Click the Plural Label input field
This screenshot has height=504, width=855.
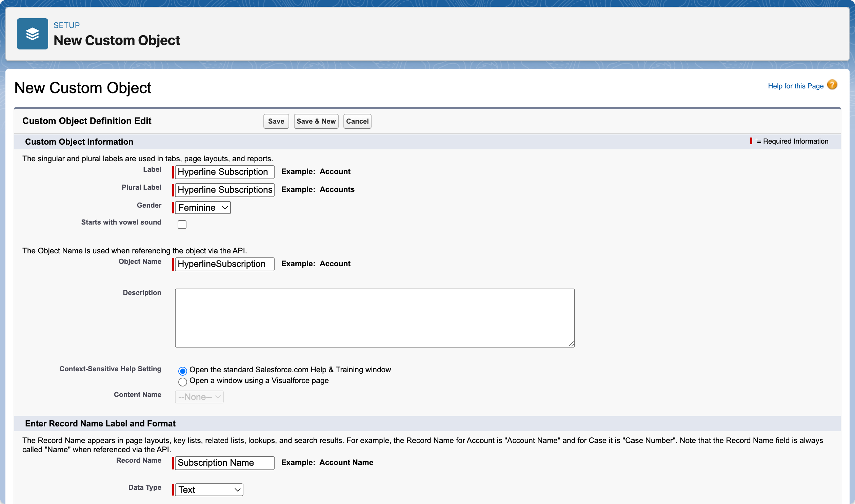point(225,190)
